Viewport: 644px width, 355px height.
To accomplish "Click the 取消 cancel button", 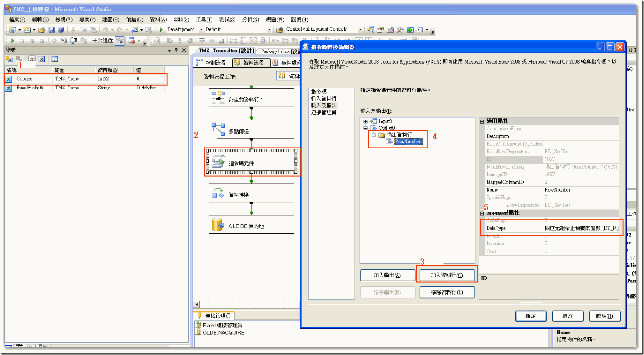I will (568, 316).
